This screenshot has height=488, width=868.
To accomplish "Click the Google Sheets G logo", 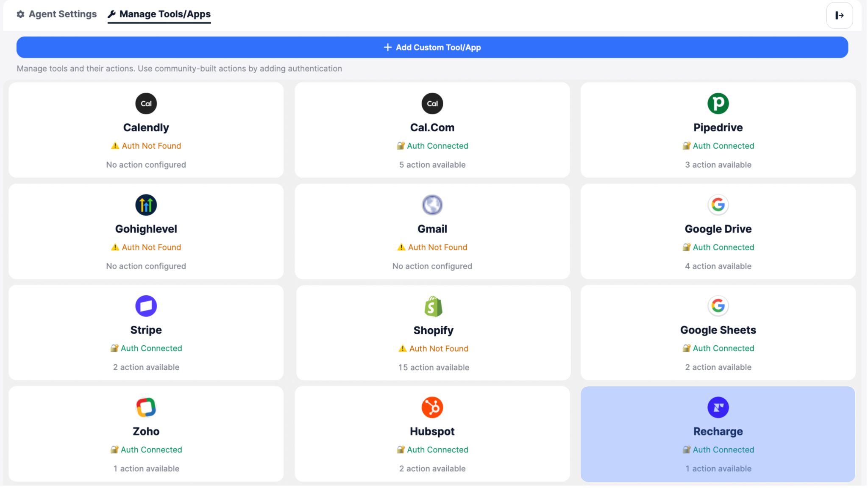I will [x=718, y=306].
